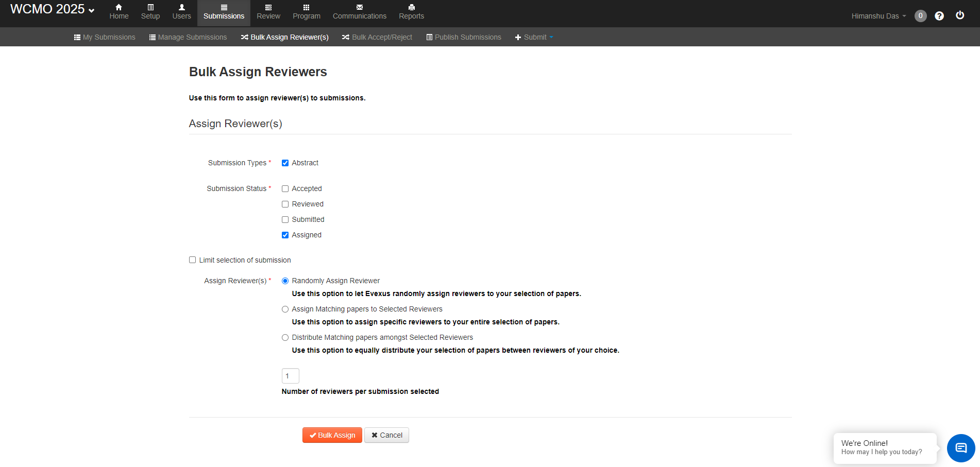Screen dimensions: 980x467
Task: Select Assign Matching papers to Selected Reviewers
Action: (x=285, y=309)
